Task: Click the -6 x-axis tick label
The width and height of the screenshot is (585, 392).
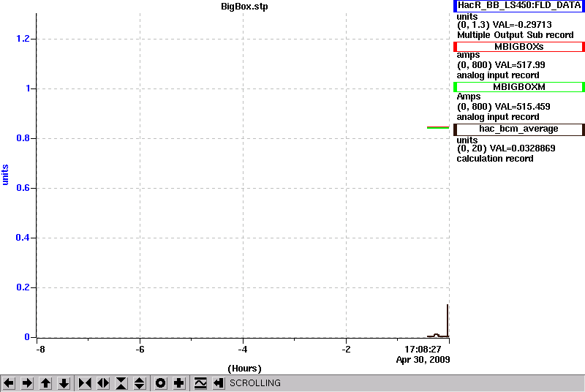Action: [140, 350]
